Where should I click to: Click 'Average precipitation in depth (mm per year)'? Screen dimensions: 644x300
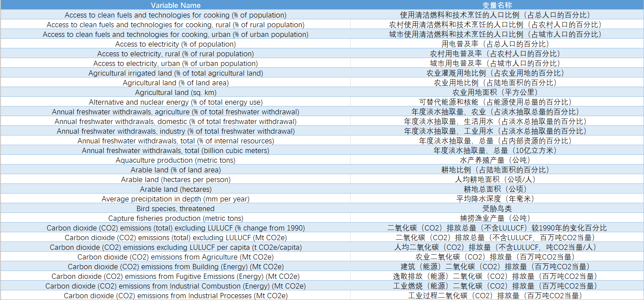[x=176, y=199]
